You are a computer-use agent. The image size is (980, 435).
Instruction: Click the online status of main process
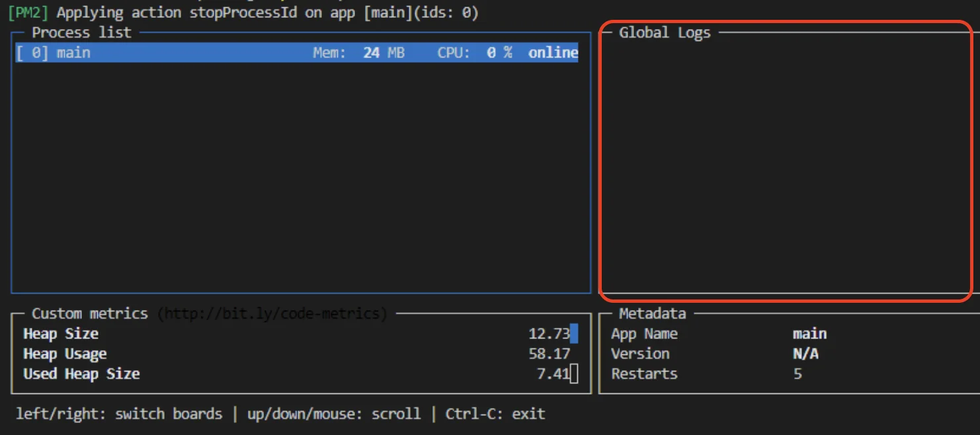click(553, 53)
